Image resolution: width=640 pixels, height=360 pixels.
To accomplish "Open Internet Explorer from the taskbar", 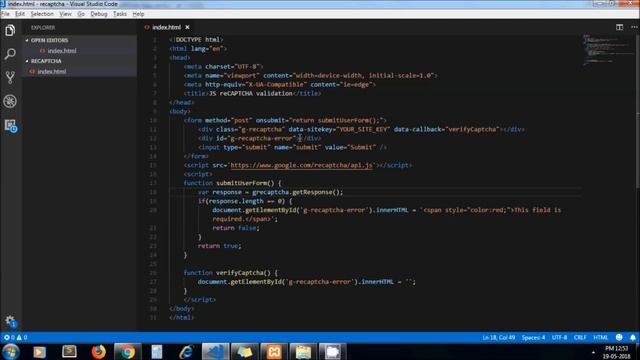I will [x=186, y=352].
